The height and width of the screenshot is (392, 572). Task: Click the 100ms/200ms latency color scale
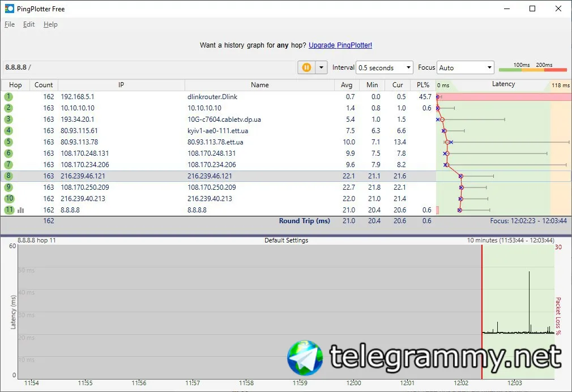pos(532,67)
